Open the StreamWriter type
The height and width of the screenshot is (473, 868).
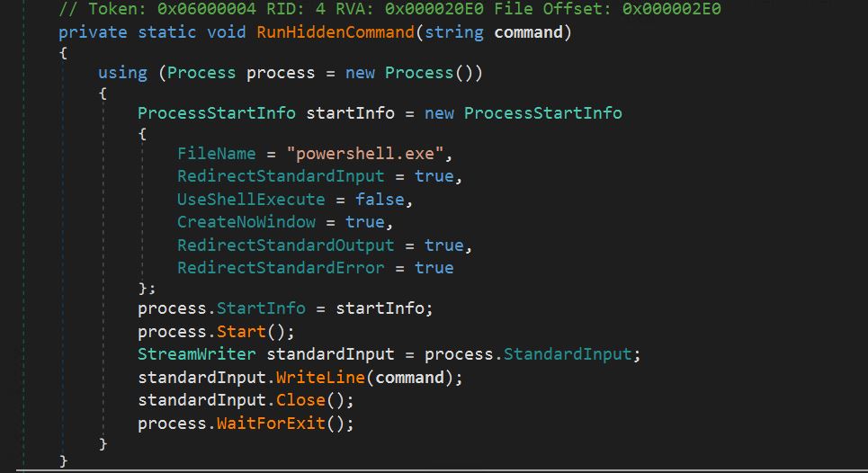tap(196, 354)
